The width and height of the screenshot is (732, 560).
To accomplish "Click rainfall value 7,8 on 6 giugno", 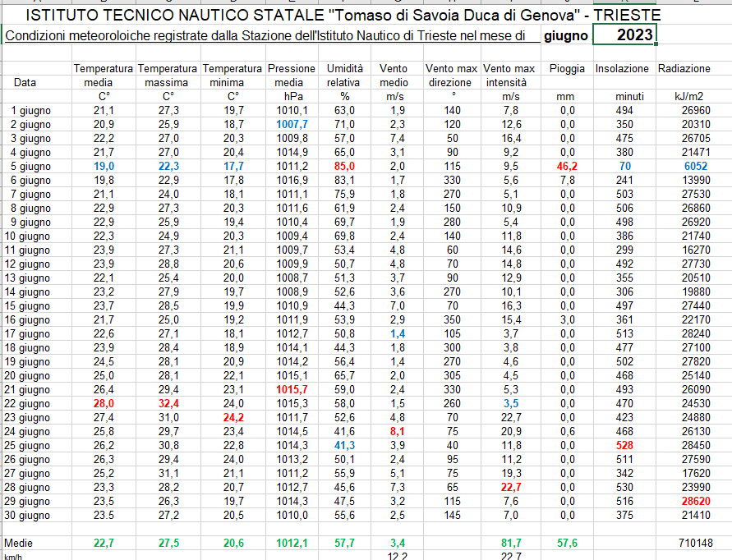I will (567, 181).
